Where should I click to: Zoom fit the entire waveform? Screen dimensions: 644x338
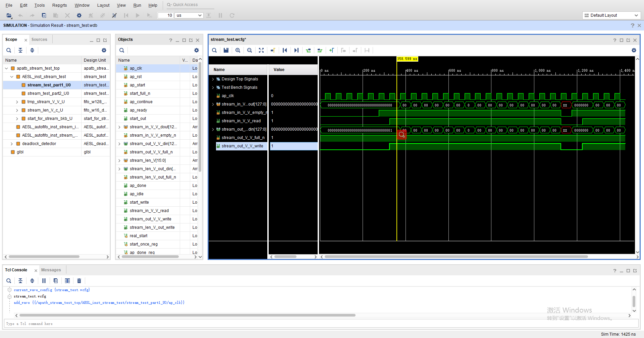click(x=261, y=50)
